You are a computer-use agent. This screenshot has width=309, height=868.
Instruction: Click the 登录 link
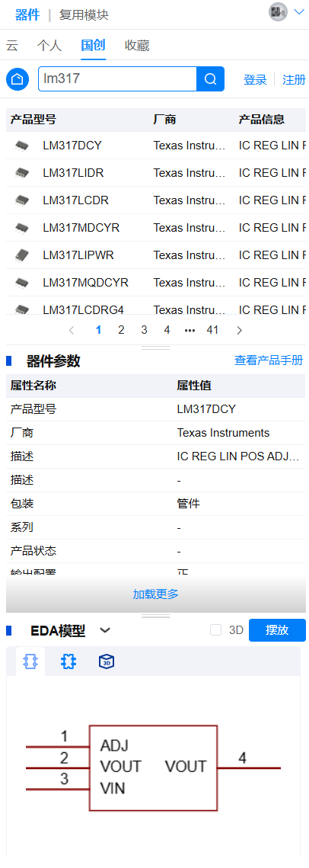coord(256,80)
